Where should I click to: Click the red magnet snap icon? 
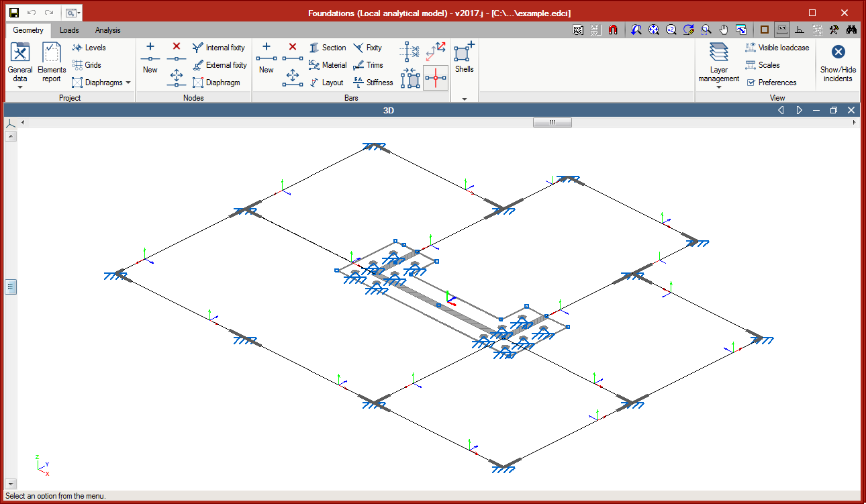click(x=613, y=30)
